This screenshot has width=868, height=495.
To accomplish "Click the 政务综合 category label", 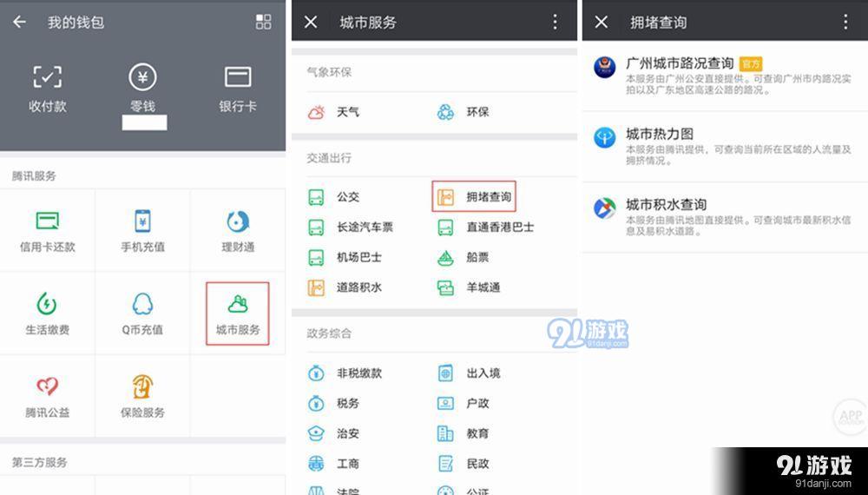I will 329,333.
